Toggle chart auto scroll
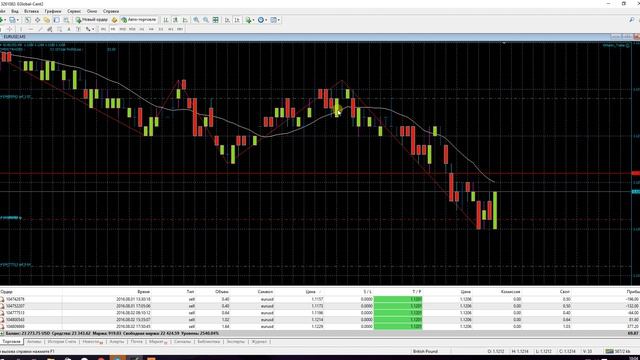The height and width of the screenshot is (360, 640). coord(227,20)
